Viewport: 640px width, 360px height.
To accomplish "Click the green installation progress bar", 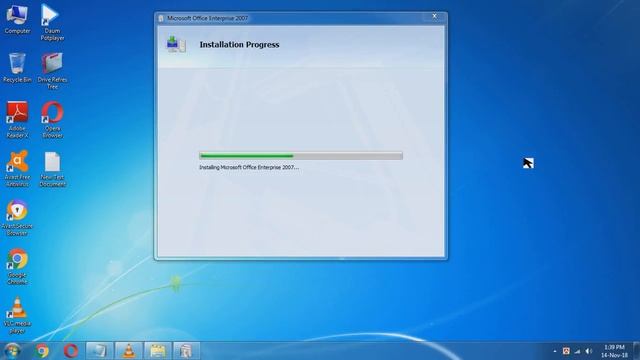I will click(x=301, y=156).
